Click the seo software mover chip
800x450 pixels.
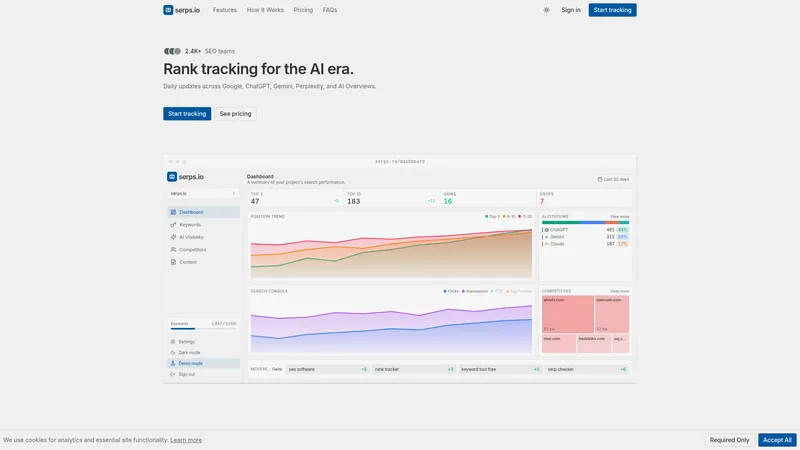(x=327, y=369)
